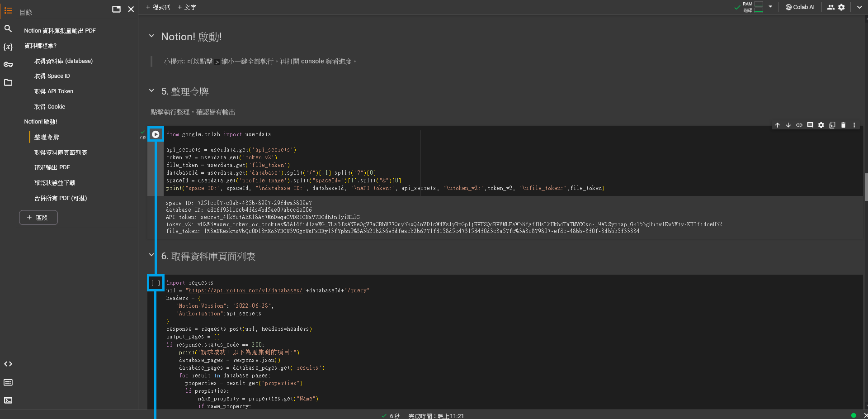Run the 整理令牌 code cell
868x419 pixels.
click(x=156, y=134)
